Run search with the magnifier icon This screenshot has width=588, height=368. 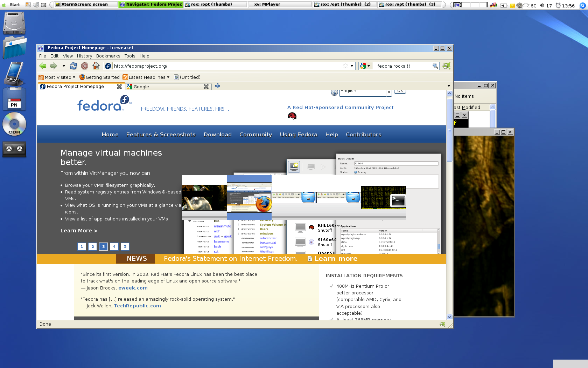pyautogui.click(x=435, y=66)
